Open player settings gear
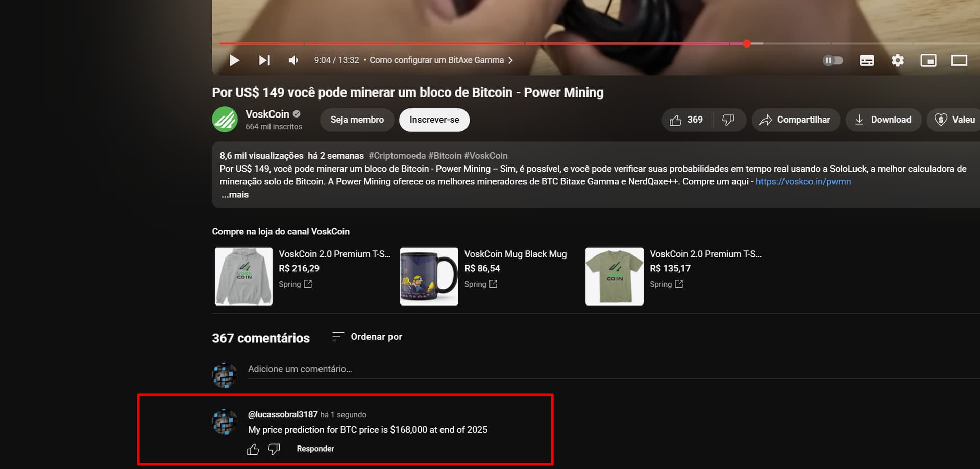 [898, 60]
